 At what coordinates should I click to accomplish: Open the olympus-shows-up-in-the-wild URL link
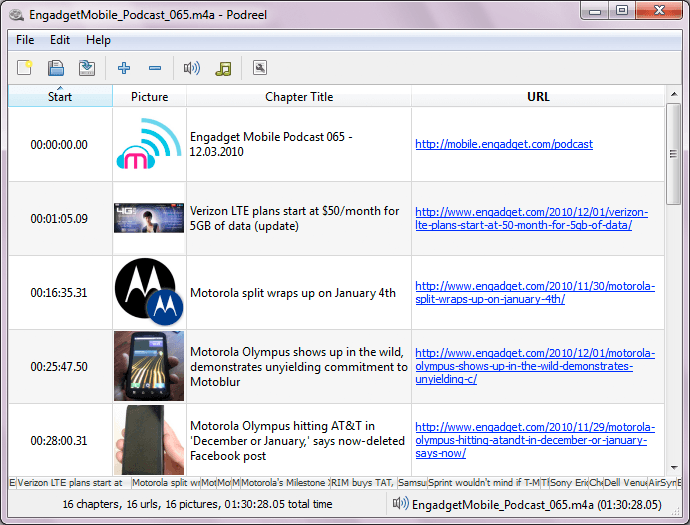535,366
